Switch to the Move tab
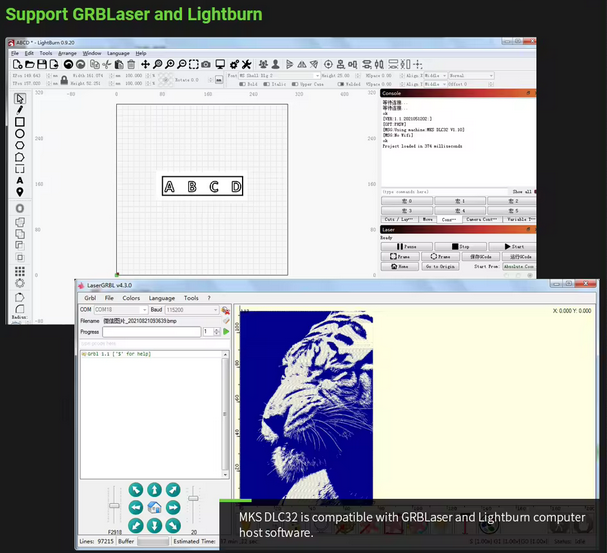 pyautogui.click(x=426, y=218)
